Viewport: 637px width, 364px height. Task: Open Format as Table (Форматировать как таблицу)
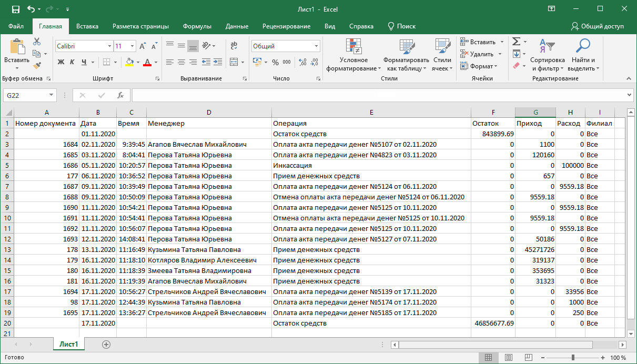[x=406, y=55]
